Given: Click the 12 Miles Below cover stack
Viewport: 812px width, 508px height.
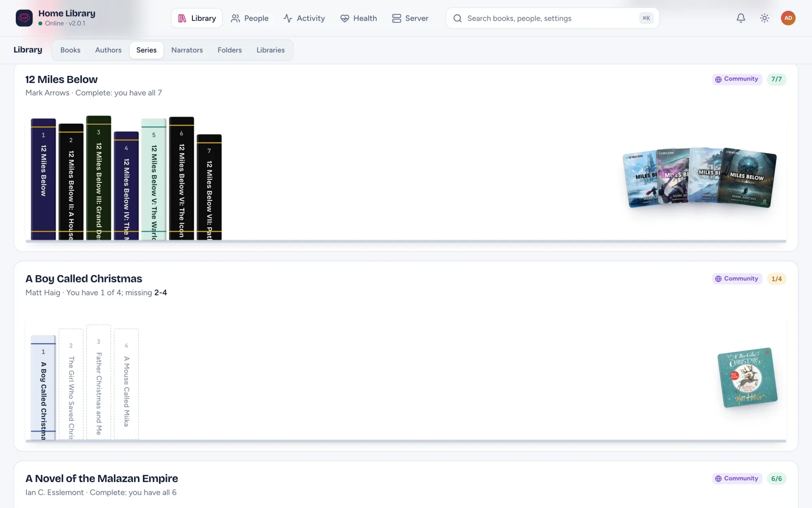Looking at the screenshot, I should [x=700, y=178].
